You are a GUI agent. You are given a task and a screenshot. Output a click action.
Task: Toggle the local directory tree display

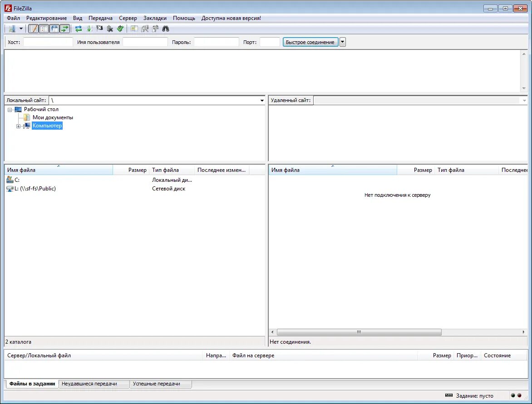44,29
